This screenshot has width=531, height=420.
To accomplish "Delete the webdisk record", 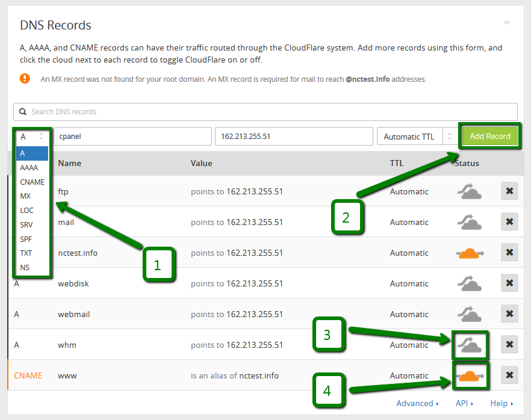I will pos(509,283).
